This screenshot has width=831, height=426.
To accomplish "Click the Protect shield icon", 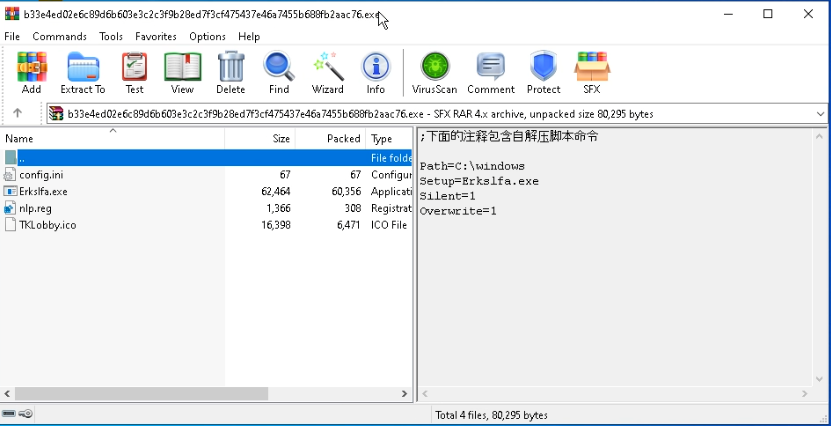I will (x=543, y=72).
